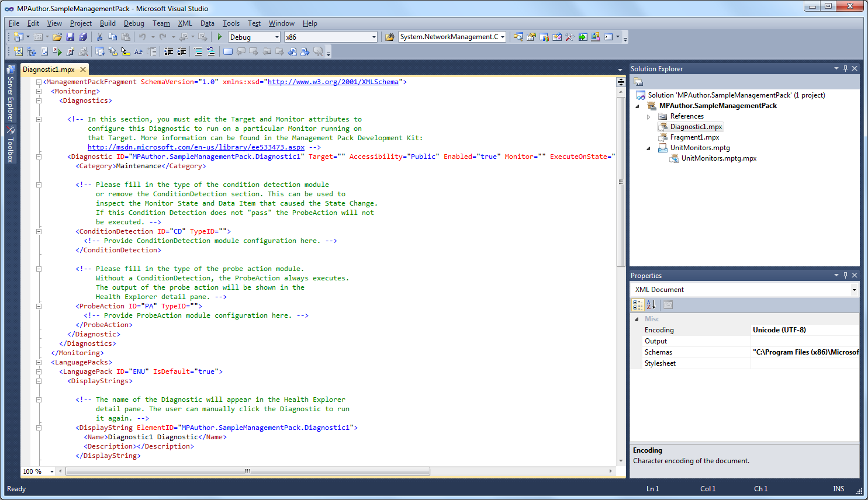Viewport: 868px width, 500px height.
Task: Switch Properties grid to Alphabetical view
Action: (x=651, y=305)
